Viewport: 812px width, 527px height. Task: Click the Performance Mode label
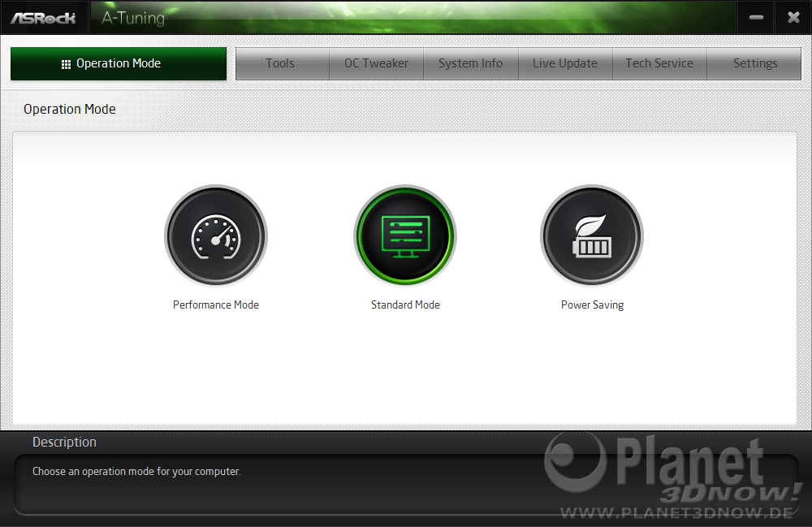click(216, 305)
